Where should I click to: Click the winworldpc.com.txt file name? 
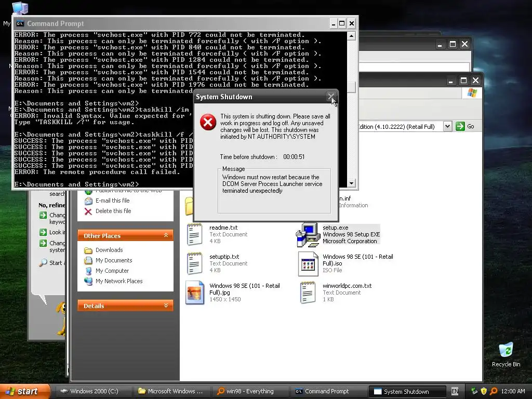(x=347, y=286)
